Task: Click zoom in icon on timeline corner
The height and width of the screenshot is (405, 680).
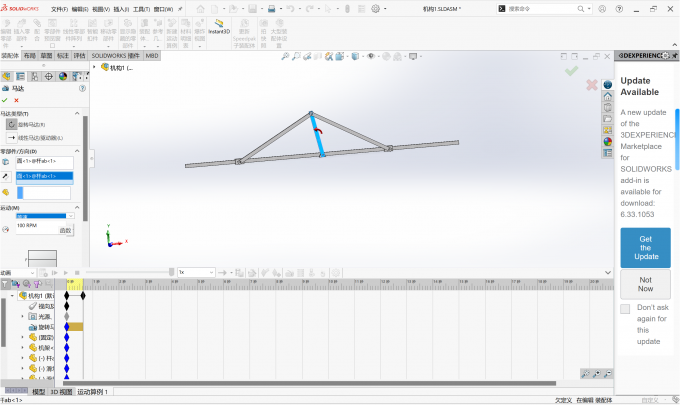Action: point(597,373)
